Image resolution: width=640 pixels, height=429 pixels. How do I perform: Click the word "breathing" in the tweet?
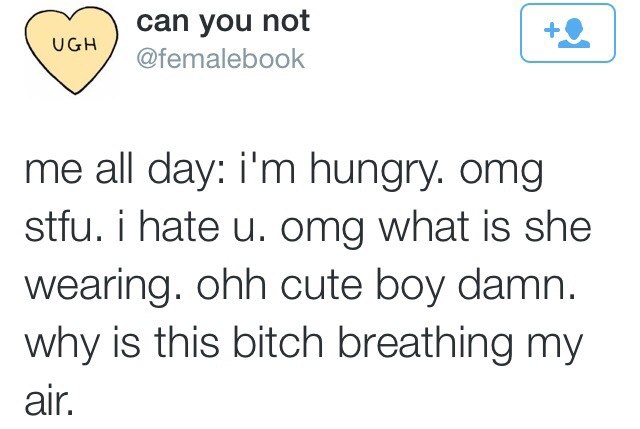[x=425, y=344]
